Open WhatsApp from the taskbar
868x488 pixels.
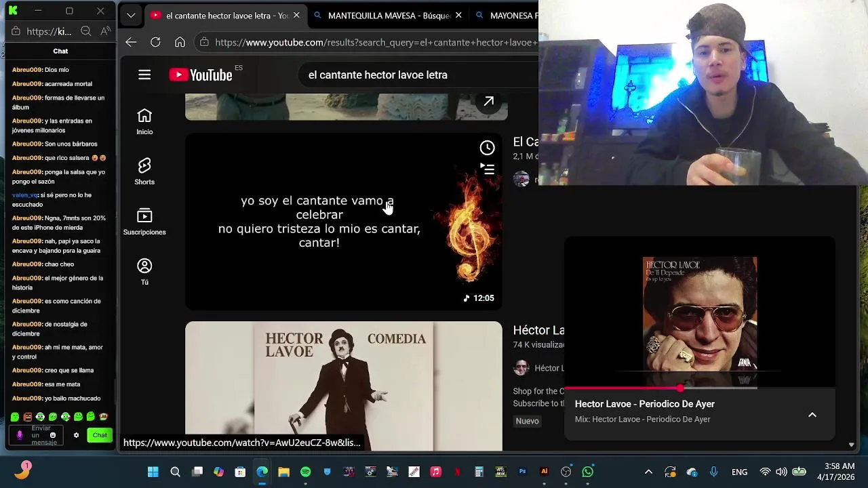587,472
